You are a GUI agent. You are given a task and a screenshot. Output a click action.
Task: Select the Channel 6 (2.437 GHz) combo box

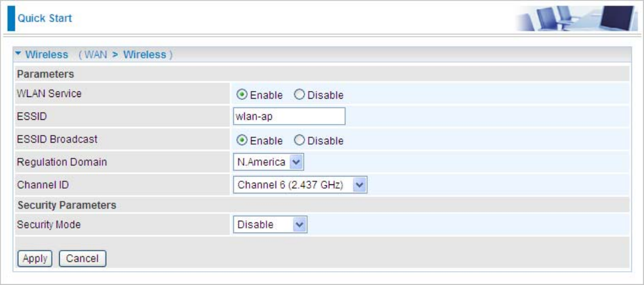coord(300,185)
